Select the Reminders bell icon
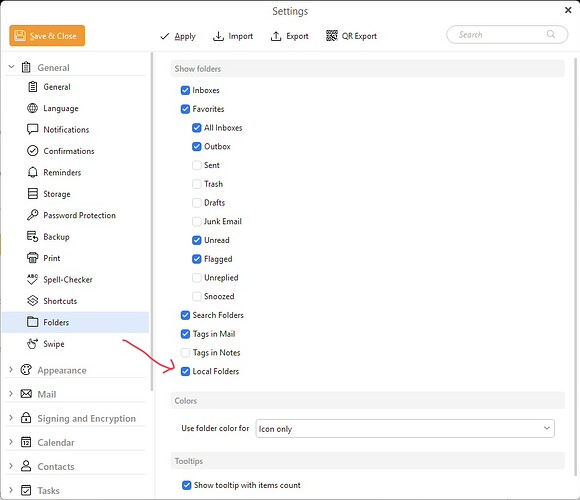Viewport: 580px width, 500px height. [33, 172]
